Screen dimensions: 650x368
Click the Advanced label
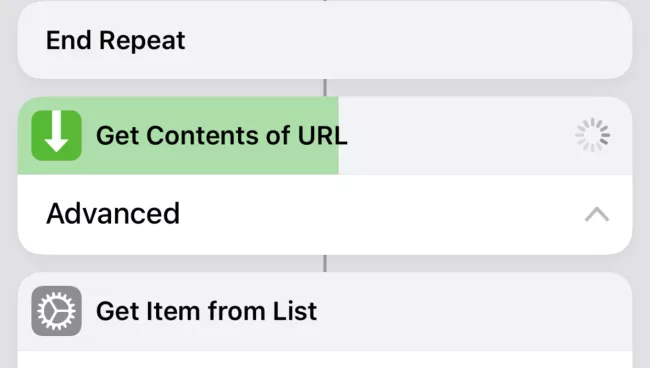113,214
